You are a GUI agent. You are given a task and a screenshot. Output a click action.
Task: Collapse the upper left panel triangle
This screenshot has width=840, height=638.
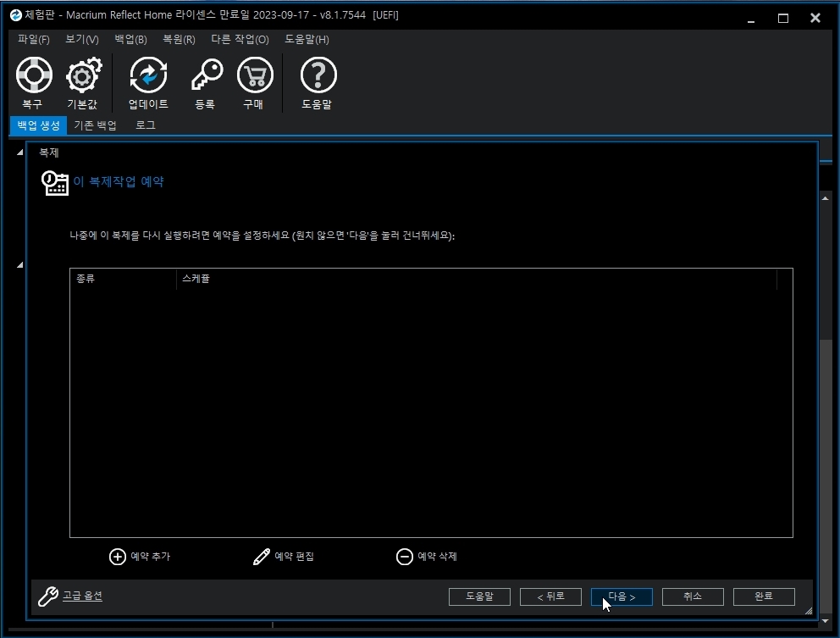[19, 153]
